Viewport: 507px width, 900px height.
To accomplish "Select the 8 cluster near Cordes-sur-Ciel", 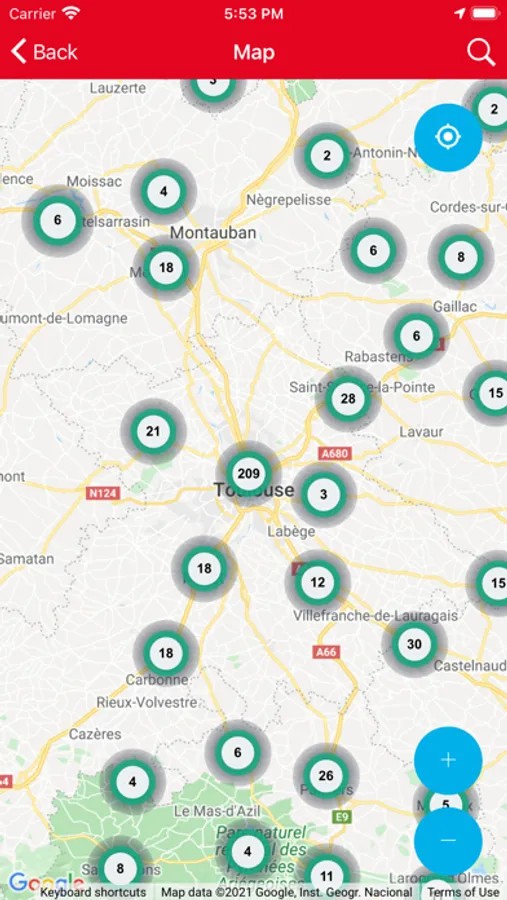I will (460, 257).
